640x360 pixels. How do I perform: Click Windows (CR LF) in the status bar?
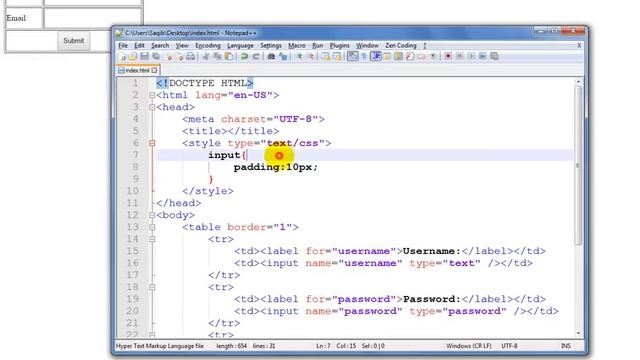469,346
